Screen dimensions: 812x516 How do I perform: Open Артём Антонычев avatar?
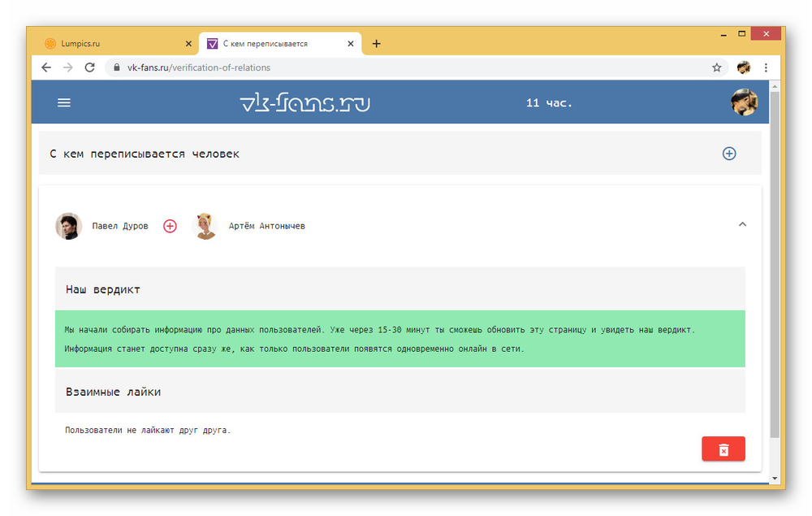point(205,226)
